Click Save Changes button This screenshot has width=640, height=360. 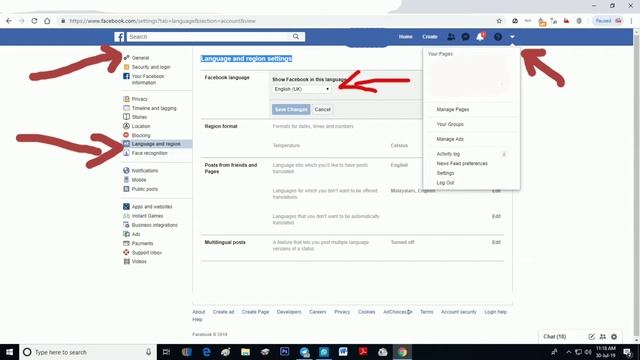(x=291, y=109)
